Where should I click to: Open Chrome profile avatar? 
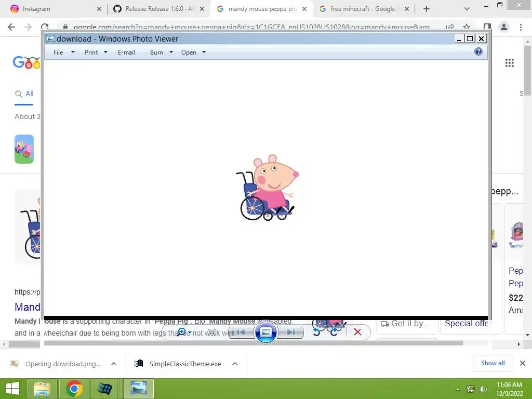click(x=504, y=27)
